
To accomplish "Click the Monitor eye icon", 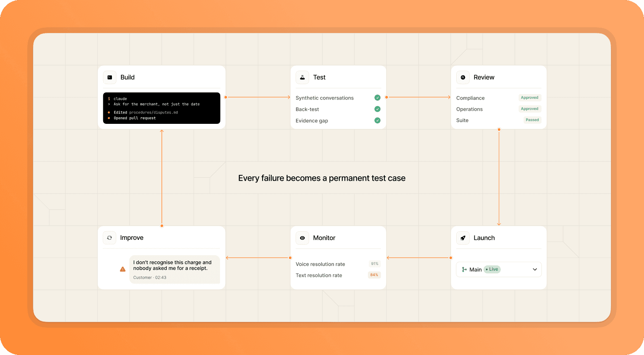I will [302, 238].
